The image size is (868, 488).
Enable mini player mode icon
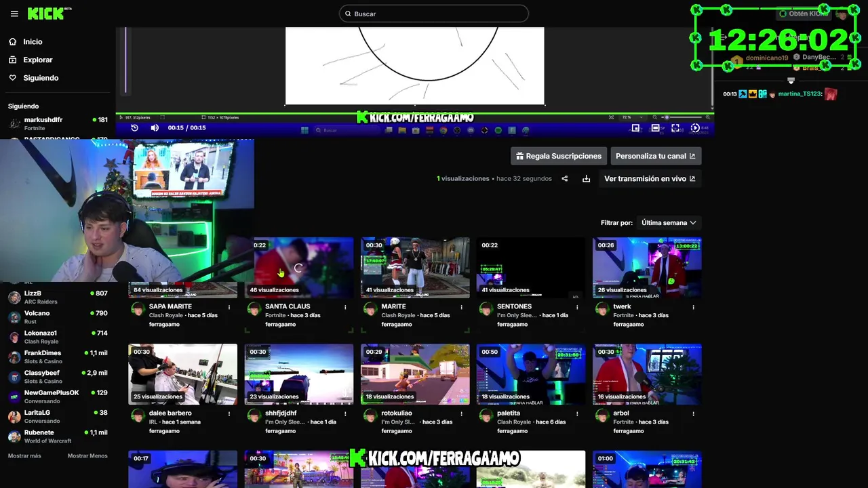(635, 127)
